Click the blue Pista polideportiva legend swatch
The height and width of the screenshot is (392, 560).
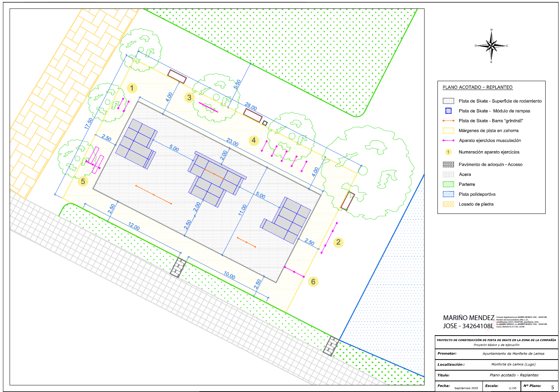[448, 194]
